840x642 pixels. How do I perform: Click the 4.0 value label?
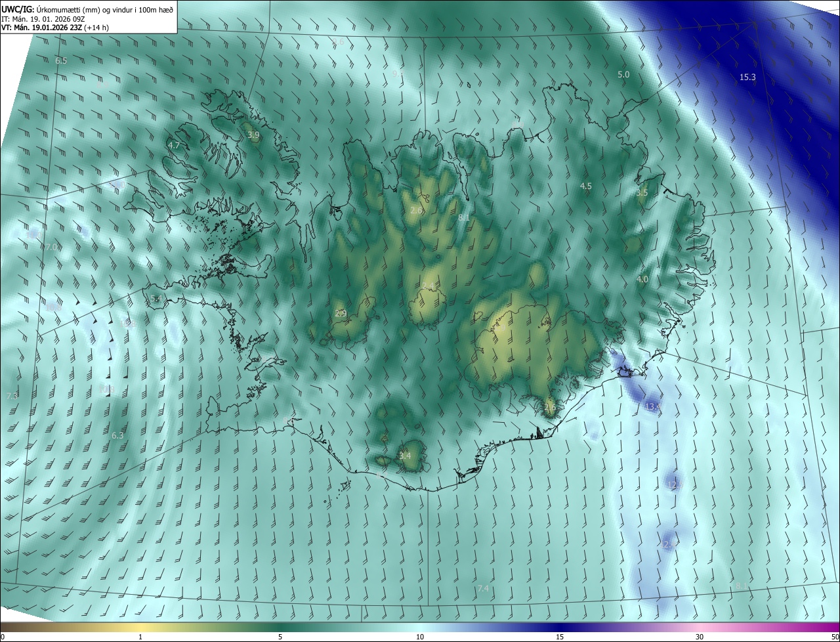(x=642, y=280)
